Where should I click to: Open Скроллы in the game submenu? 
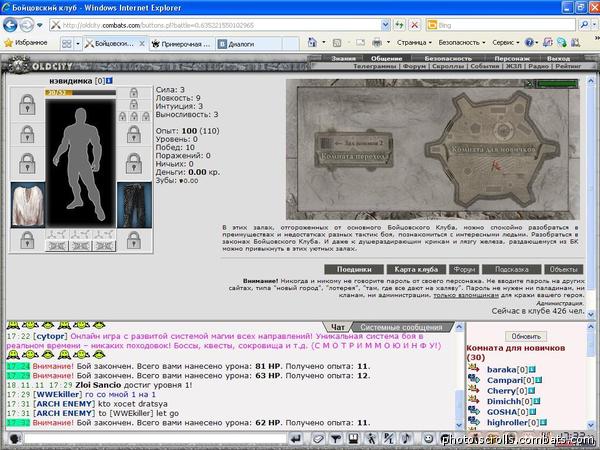tap(448, 66)
